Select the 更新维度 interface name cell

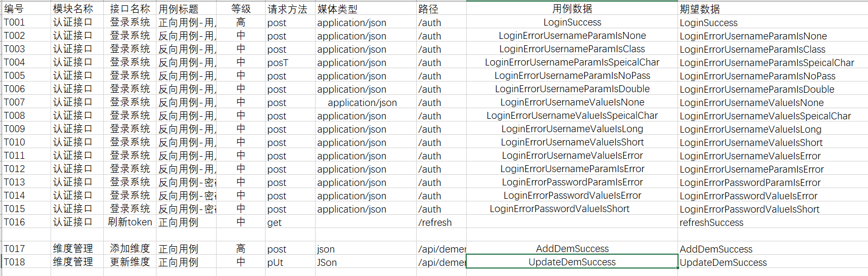(130, 262)
